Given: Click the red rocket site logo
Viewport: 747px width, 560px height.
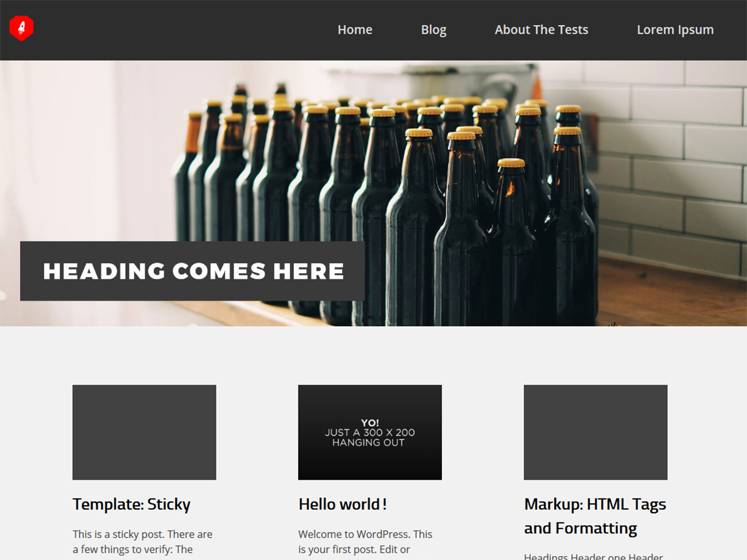Looking at the screenshot, I should (21, 29).
